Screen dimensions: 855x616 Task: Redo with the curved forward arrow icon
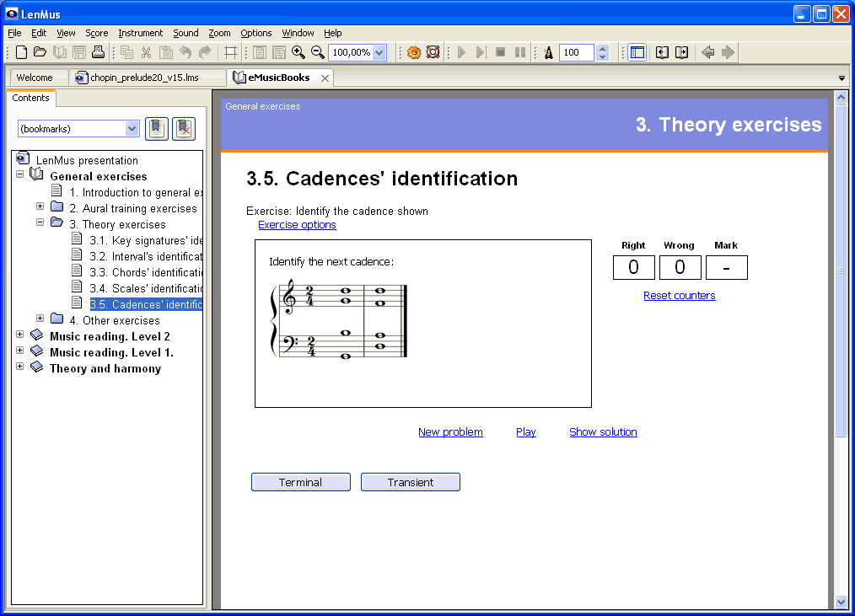click(205, 52)
